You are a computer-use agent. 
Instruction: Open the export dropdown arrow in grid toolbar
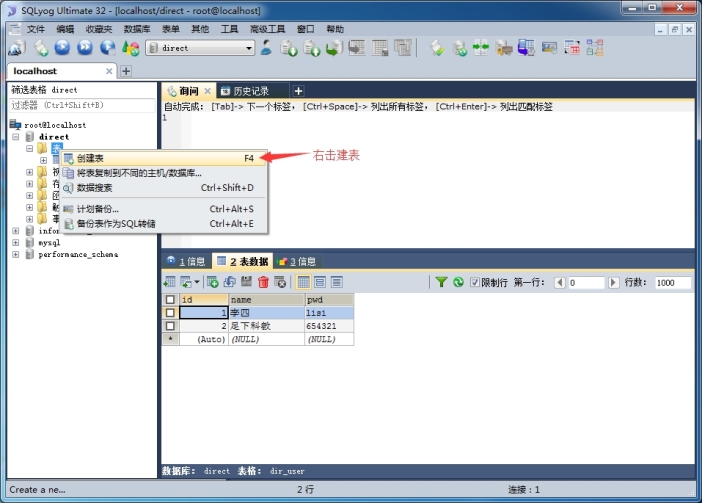pos(197,282)
